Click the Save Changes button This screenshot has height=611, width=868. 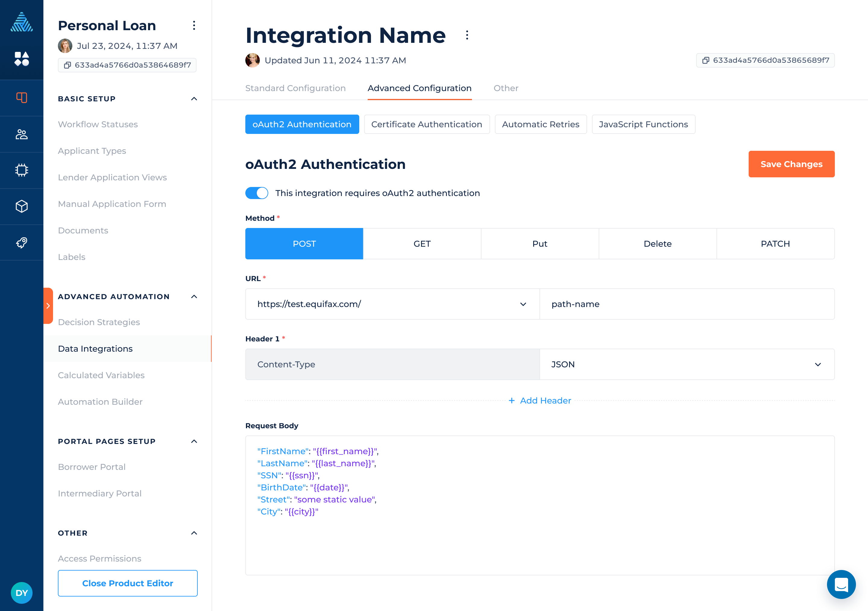pyautogui.click(x=791, y=164)
